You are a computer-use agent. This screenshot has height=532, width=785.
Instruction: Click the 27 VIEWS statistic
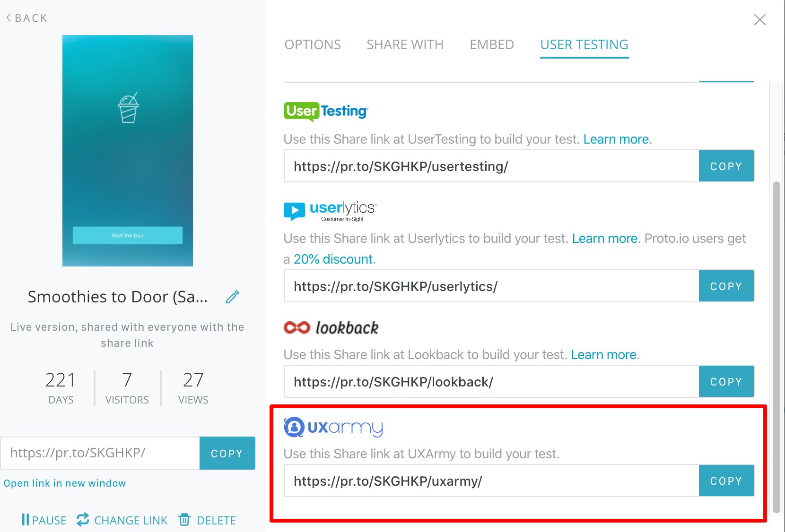[x=193, y=388]
